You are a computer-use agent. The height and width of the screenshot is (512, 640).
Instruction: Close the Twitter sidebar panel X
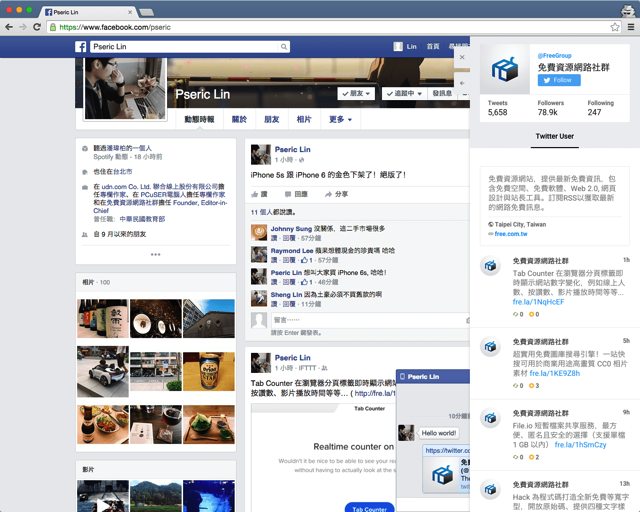tap(462, 57)
